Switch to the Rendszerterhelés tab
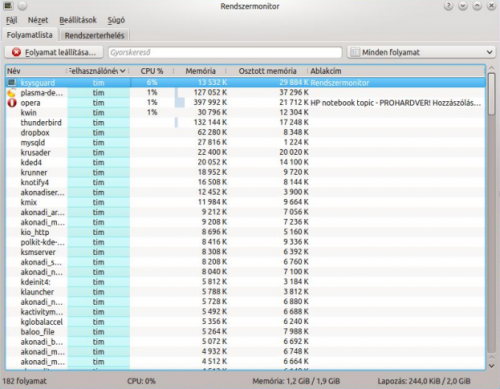 [x=94, y=35]
